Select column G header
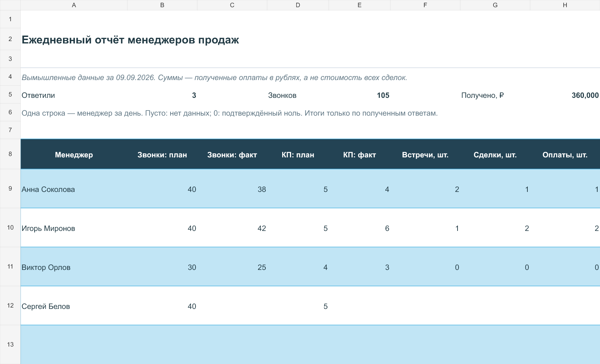Screen dimensions: 600x364 [495, 5]
